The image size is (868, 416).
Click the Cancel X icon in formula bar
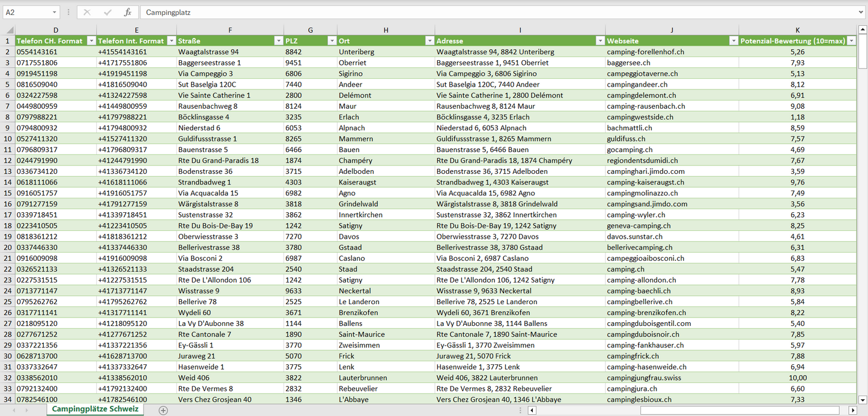(x=87, y=12)
